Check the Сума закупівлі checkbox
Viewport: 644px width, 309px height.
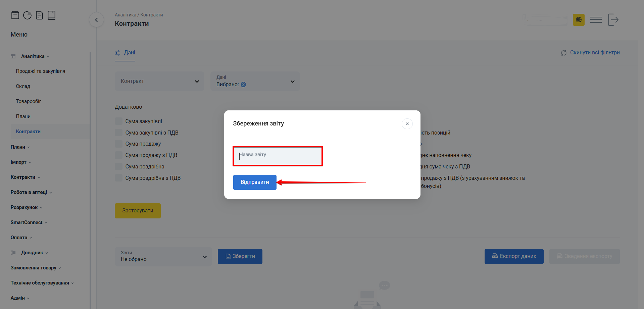point(118,121)
